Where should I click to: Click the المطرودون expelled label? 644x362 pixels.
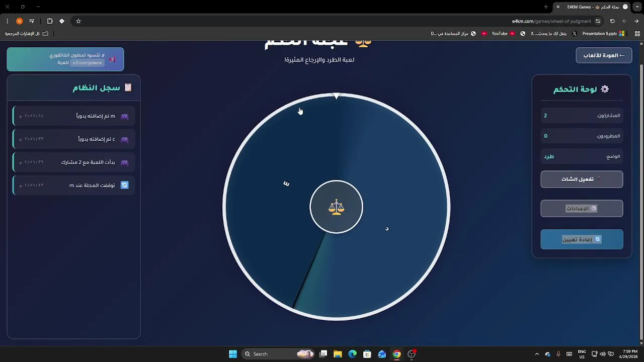pyautogui.click(x=608, y=136)
